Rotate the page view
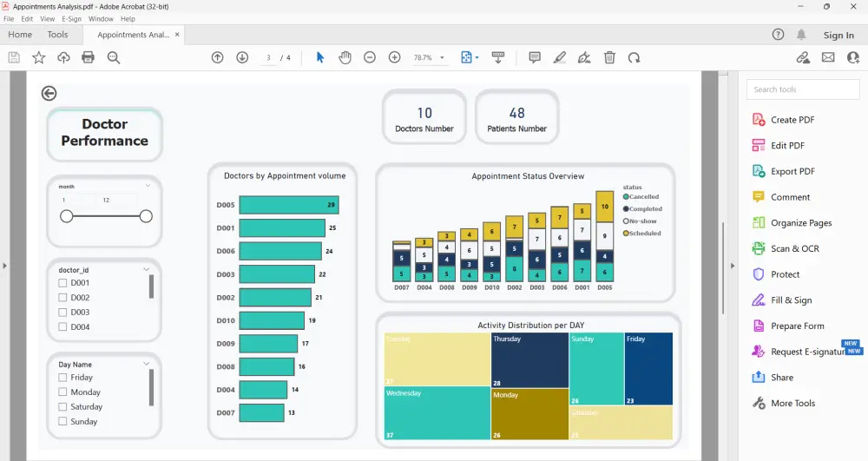The height and width of the screenshot is (461, 868). (x=634, y=57)
